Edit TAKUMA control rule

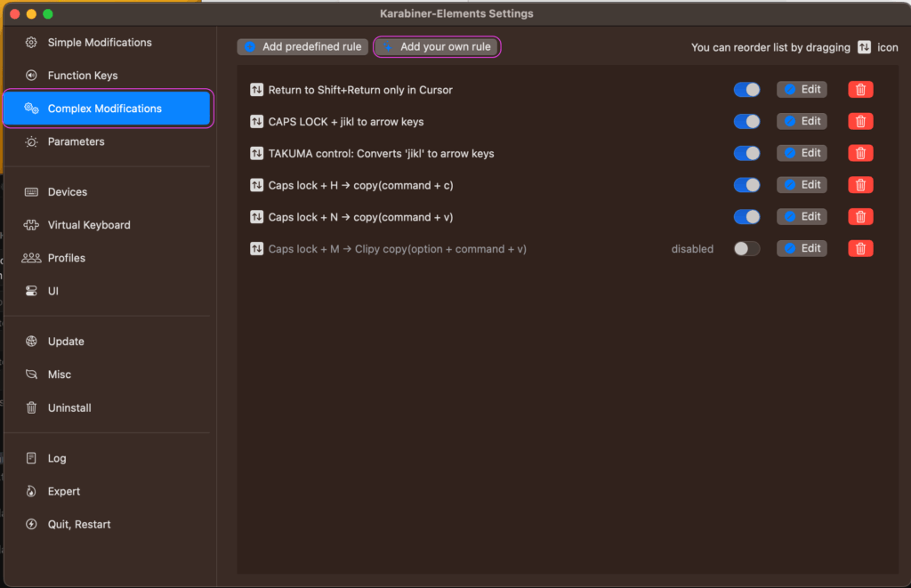pyautogui.click(x=802, y=153)
